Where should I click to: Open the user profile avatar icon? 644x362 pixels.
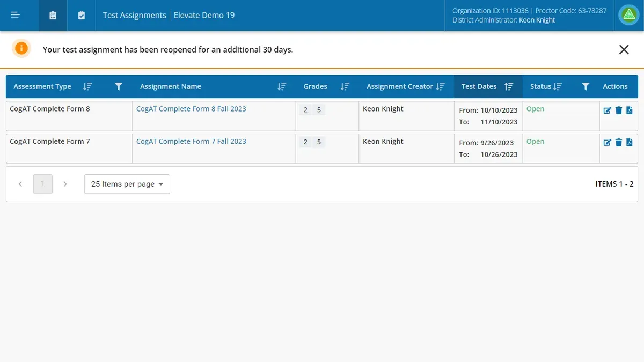628,15
